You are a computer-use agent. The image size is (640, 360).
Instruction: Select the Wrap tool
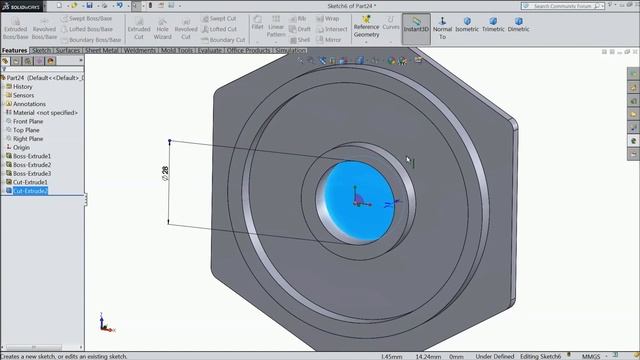(328, 19)
